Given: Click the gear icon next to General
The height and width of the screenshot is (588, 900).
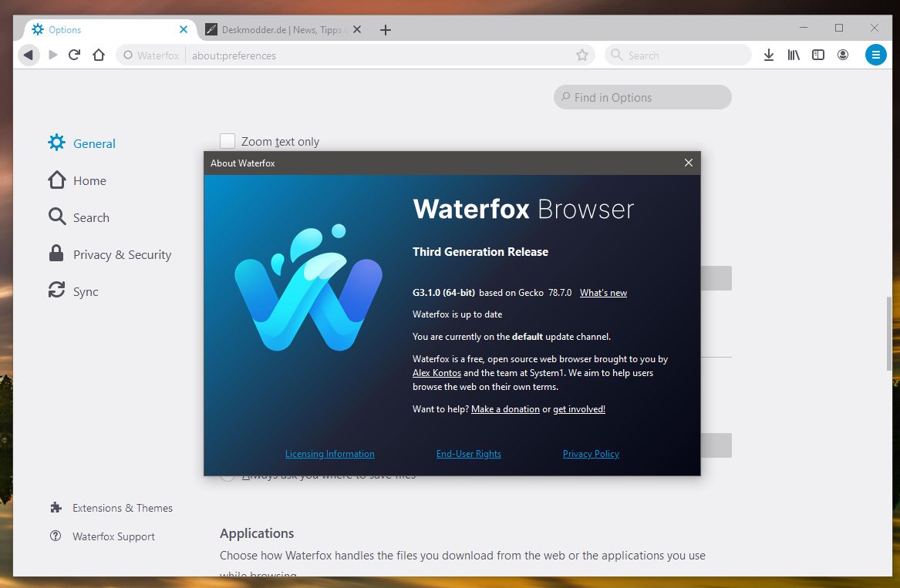Looking at the screenshot, I should [x=57, y=143].
